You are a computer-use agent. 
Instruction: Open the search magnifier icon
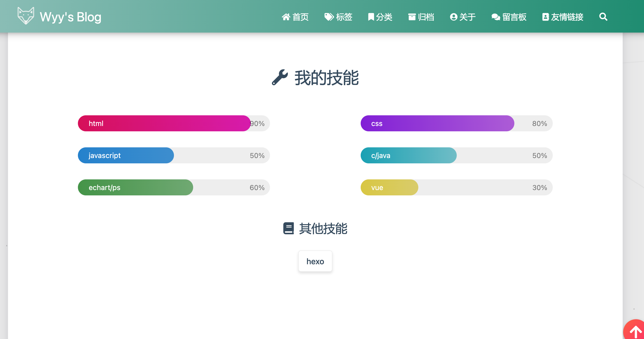pyautogui.click(x=603, y=17)
